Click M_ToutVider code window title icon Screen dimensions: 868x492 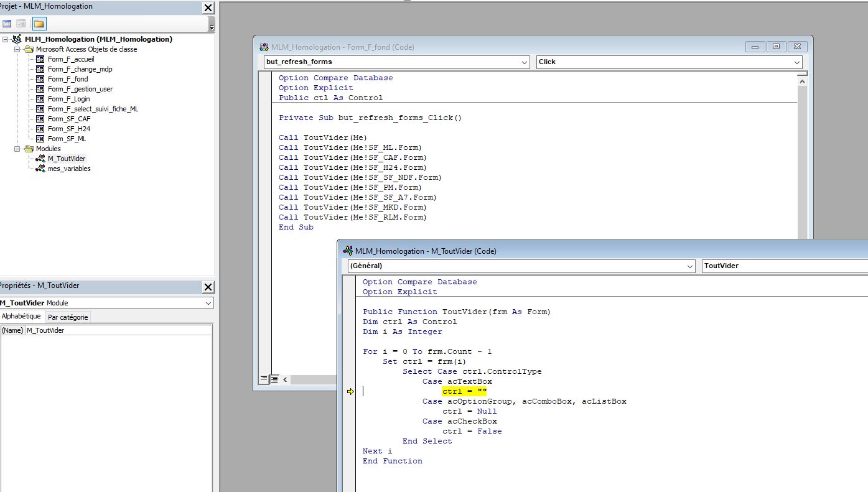pos(348,251)
